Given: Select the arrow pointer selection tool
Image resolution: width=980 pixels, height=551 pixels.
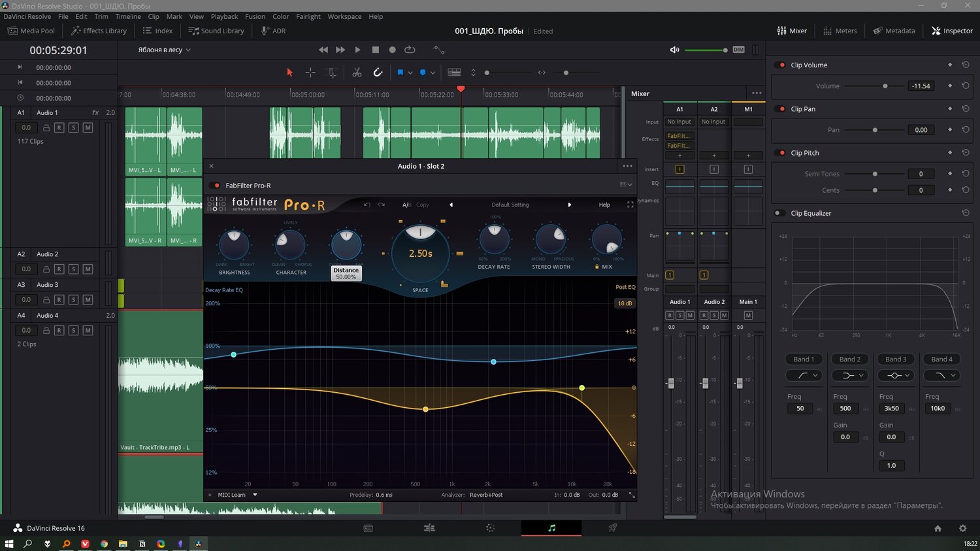Looking at the screenshot, I should (290, 73).
